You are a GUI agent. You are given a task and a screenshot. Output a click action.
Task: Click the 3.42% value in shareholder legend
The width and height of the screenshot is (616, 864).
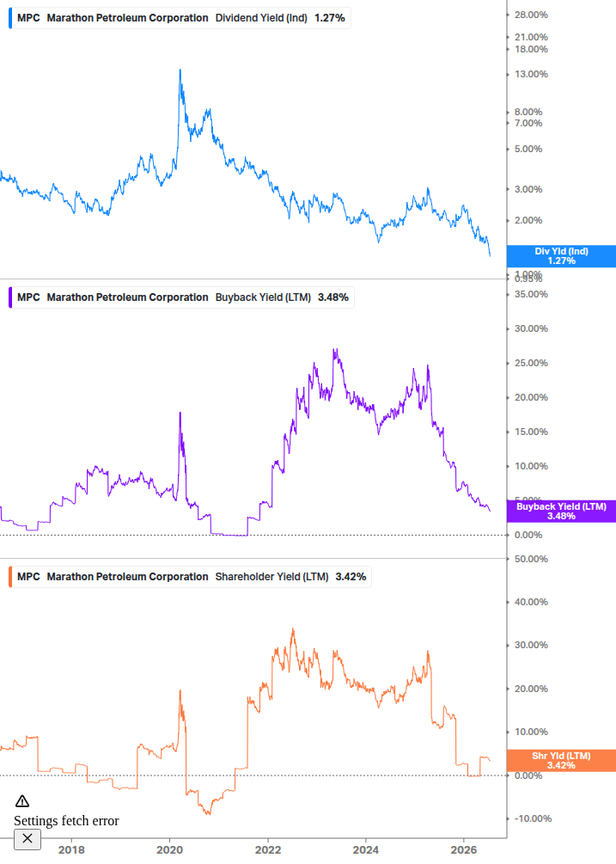(x=351, y=576)
